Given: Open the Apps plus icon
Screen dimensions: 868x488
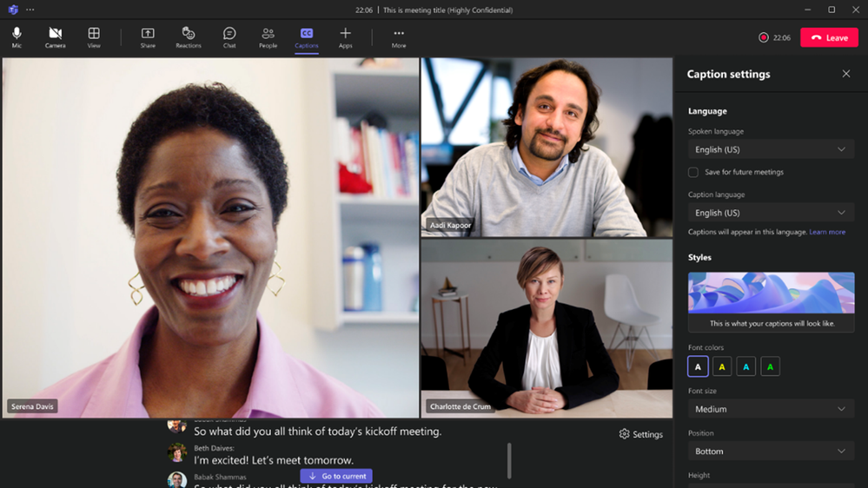Looking at the screenshot, I should [345, 36].
